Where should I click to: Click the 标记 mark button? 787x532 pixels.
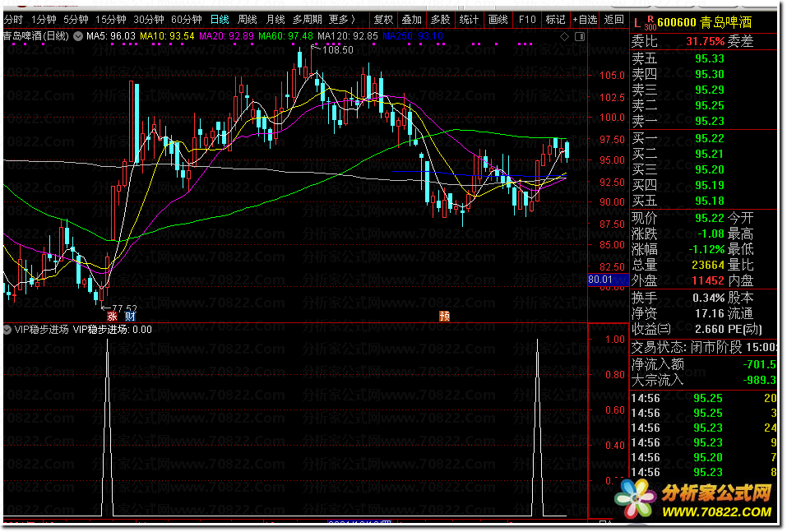coord(555,20)
